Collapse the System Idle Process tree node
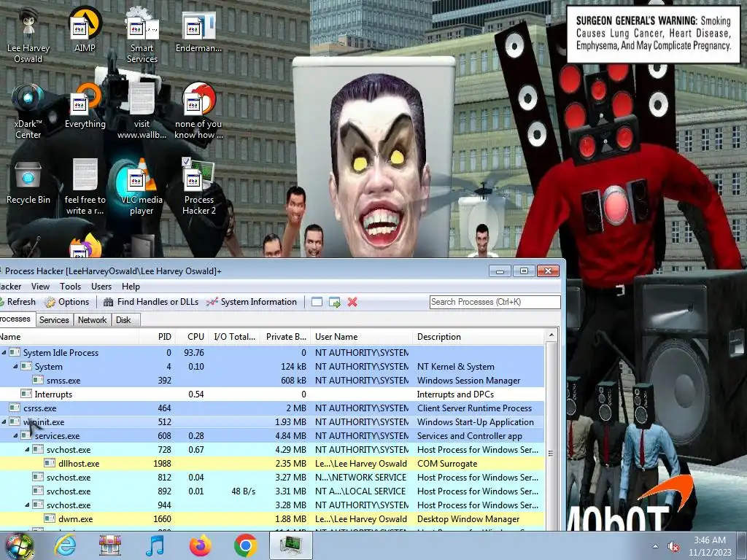Viewport: 747px width, 560px height. [4, 352]
